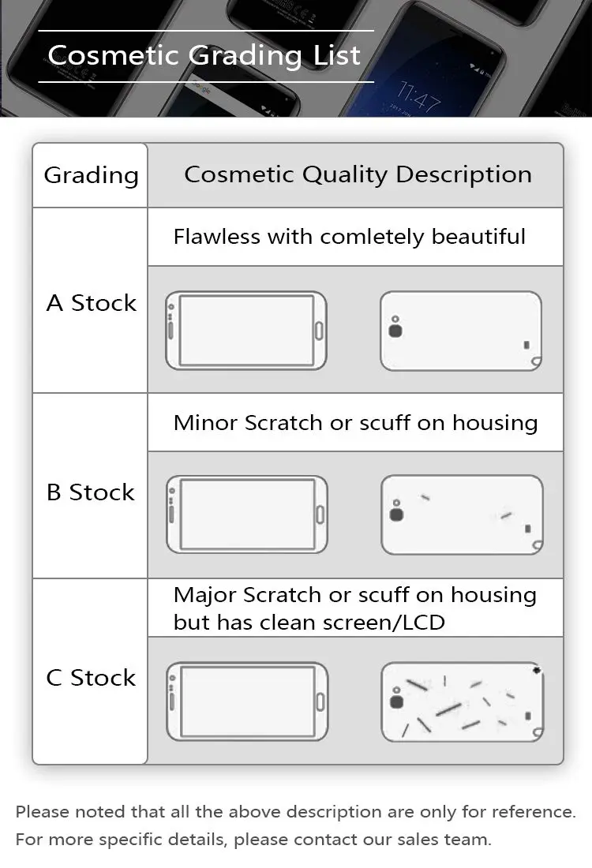This screenshot has height=868, width=592.
Task: Click the C Stock heavily scratched back illustration
Action: click(463, 702)
